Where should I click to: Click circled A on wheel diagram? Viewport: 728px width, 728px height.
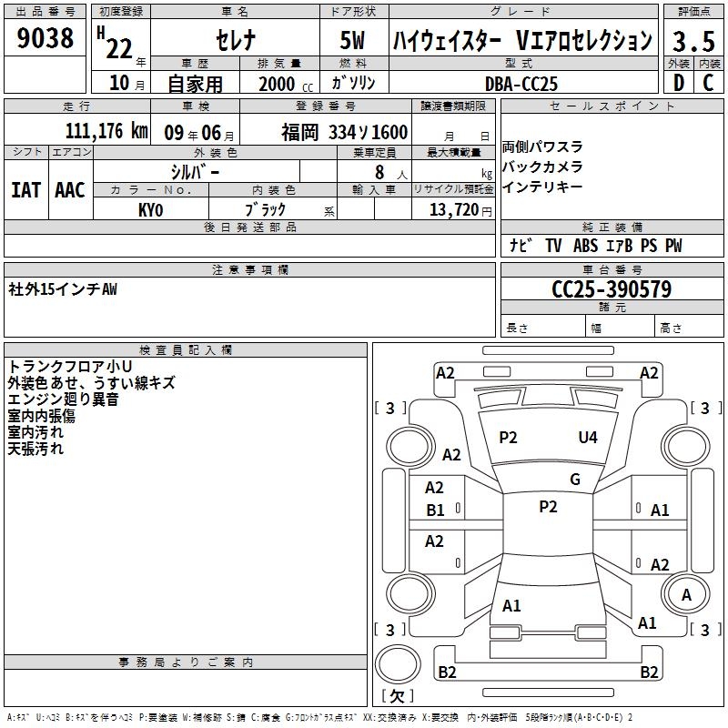click(686, 595)
